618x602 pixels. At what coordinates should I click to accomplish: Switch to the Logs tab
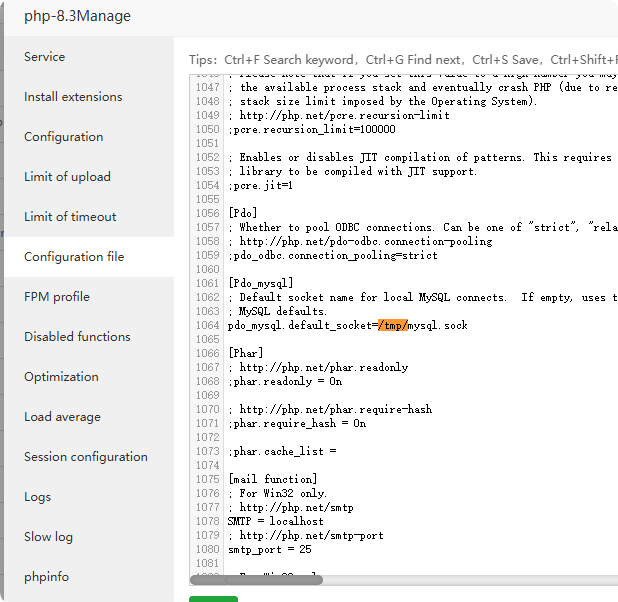[37, 497]
